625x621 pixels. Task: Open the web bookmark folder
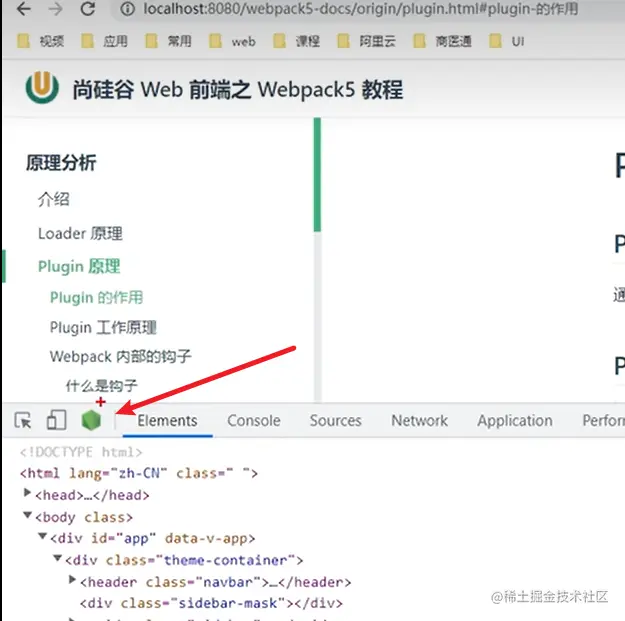[232, 41]
